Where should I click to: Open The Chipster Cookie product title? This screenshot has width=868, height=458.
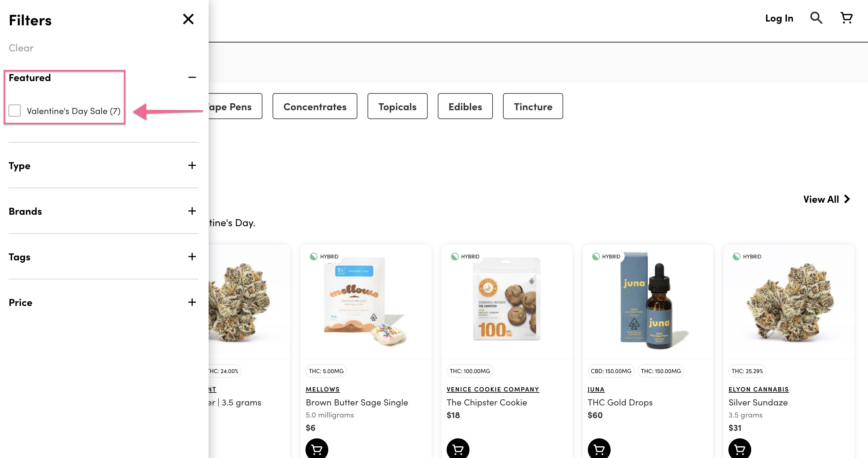pos(487,402)
